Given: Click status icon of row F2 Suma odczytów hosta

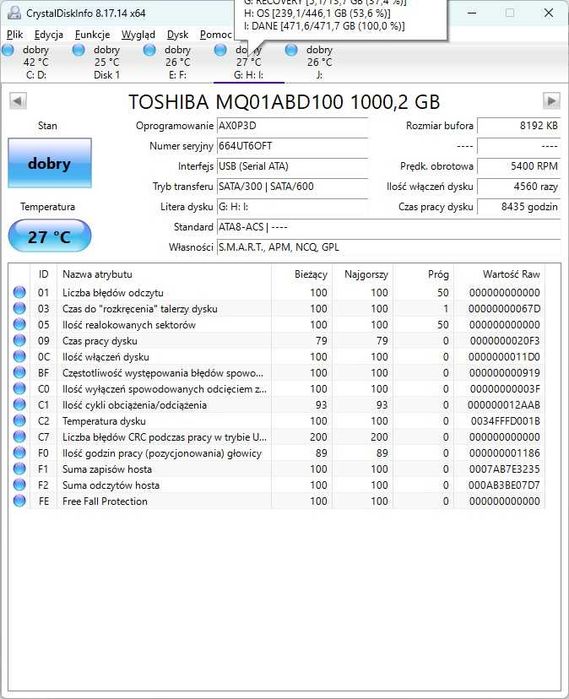Looking at the screenshot, I should pos(19,485).
